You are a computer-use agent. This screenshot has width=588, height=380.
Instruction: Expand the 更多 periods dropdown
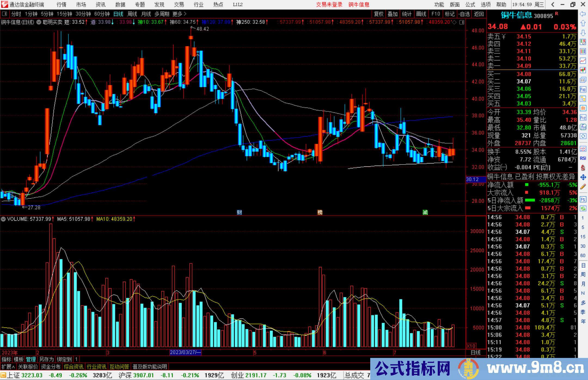(179, 14)
